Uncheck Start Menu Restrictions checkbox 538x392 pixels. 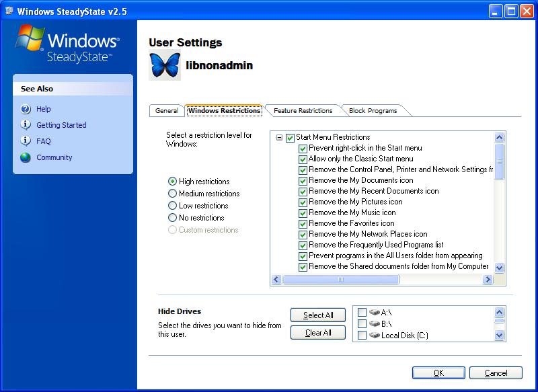point(290,138)
